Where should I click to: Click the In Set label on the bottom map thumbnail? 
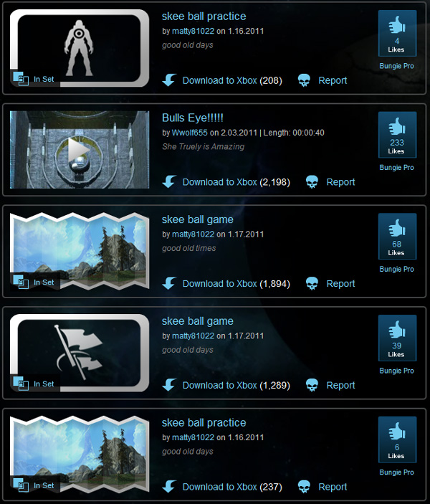point(44,485)
